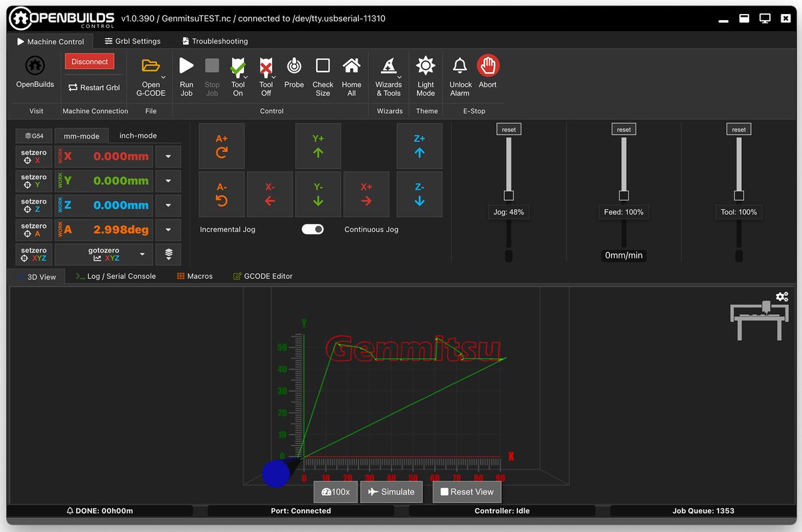802x532 pixels.
Task: Lower Z axis with Z-
Action: [420, 194]
